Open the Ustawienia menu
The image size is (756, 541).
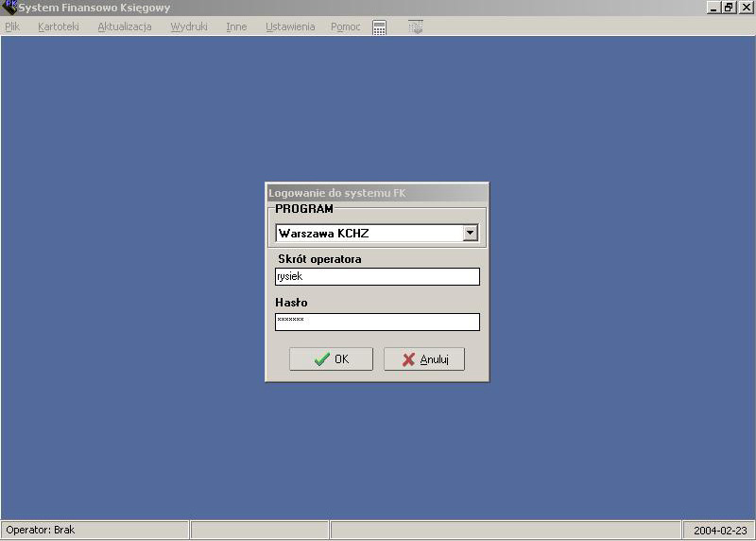point(290,26)
